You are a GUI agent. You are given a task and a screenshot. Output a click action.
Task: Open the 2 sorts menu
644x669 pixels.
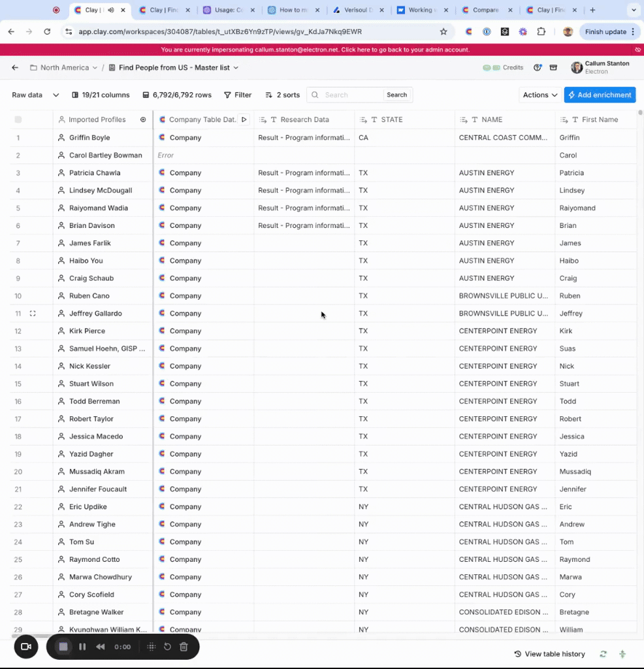click(282, 95)
